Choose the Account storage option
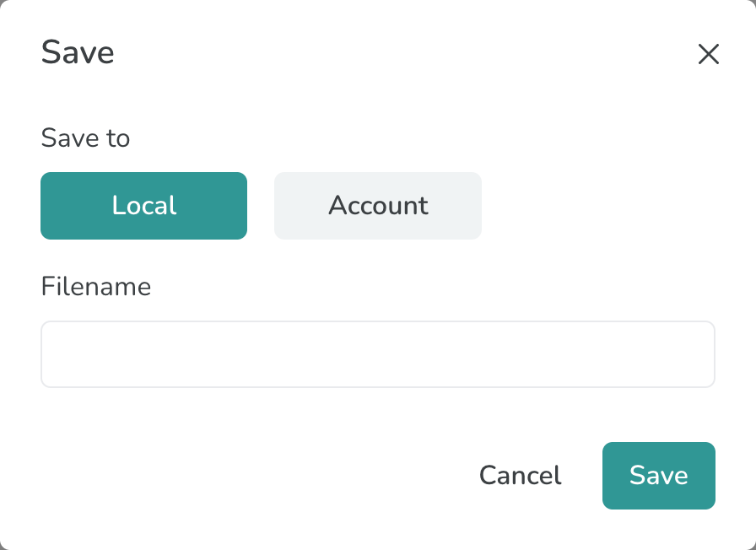Image resolution: width=756 pixels, height=550 pixels. (377, 206)
